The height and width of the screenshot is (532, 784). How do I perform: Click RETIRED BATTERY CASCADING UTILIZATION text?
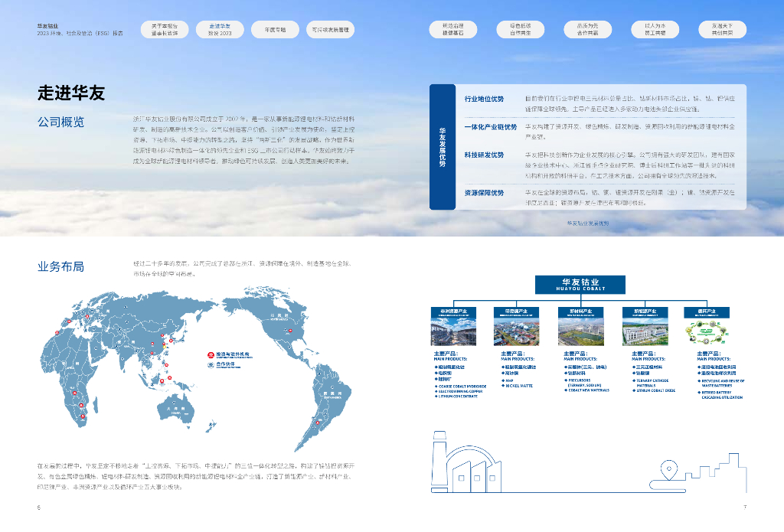coord(722,395)
